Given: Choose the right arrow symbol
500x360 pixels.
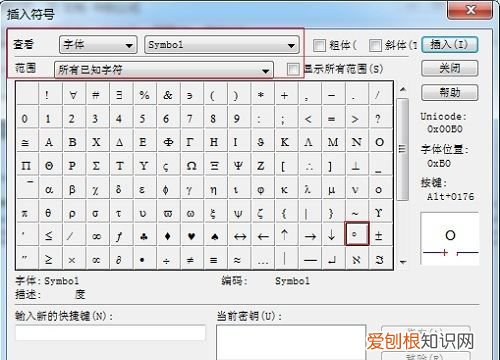Looking at the screenshot, I should coord(310,235).
